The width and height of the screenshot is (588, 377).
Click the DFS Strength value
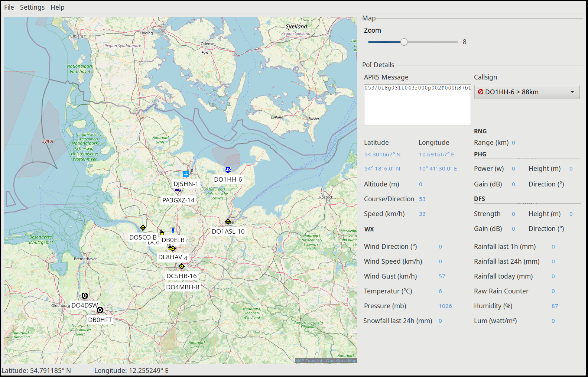(x=513, y=214)
